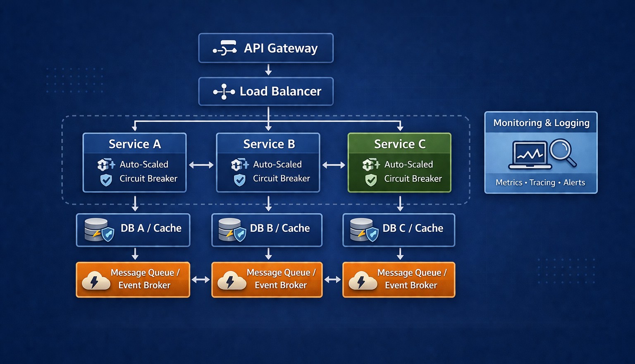This screenshot has height=364, width=635.
Task: Click the Message Queue label below DB C
Action: (x=412, y=279)
